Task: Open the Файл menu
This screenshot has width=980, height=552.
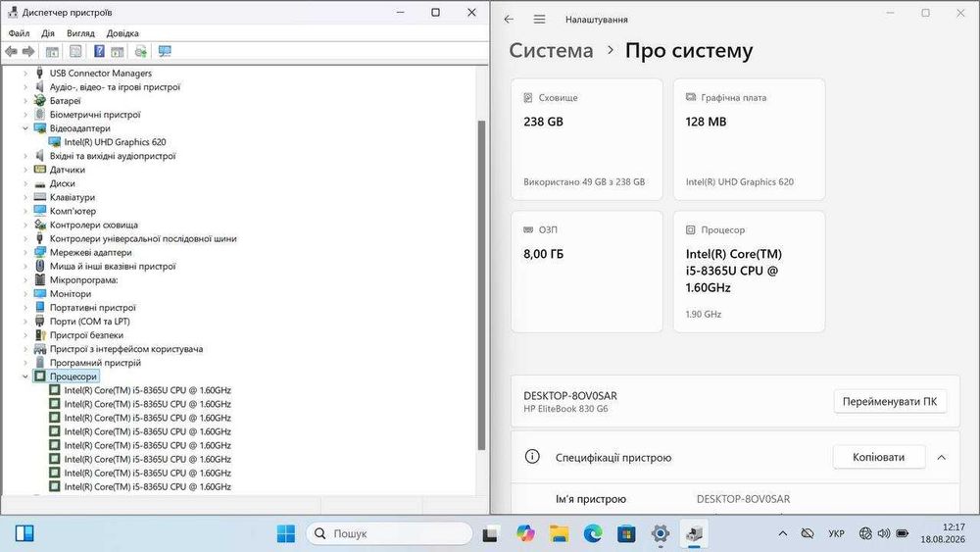Action: (x=19, y=33)
